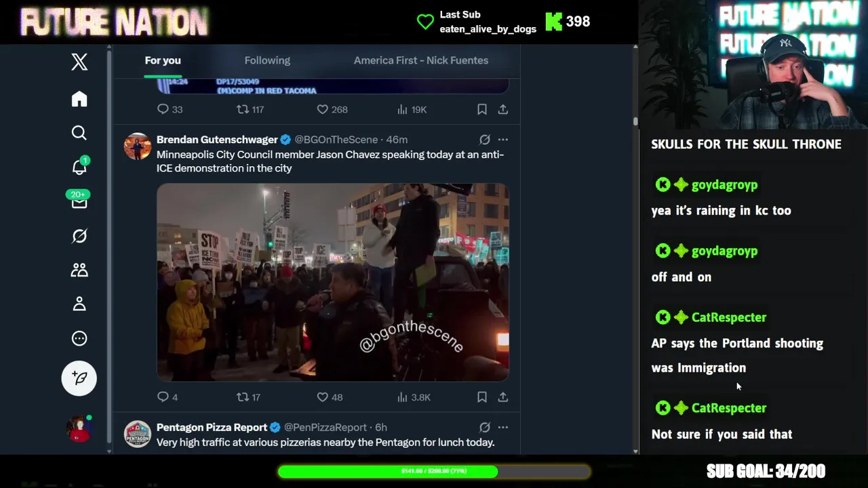Screen dimensions: 868x488
Task: Open more options on Pentagon Pizza Report post
Action: (502, 427)
